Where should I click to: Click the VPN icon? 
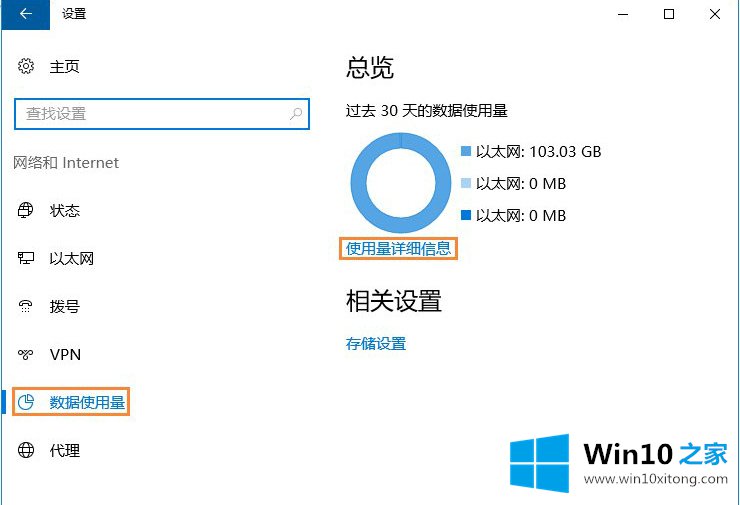tap(26, 355)
